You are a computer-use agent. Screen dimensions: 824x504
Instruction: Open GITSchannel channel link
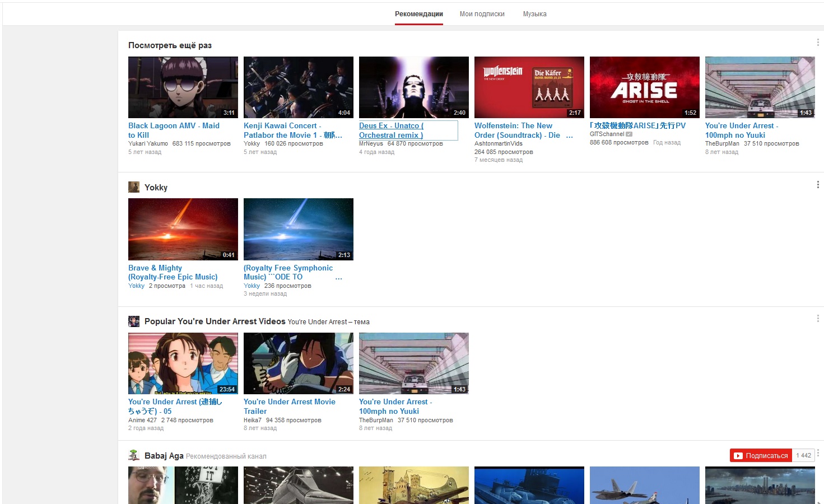point(607,134)
